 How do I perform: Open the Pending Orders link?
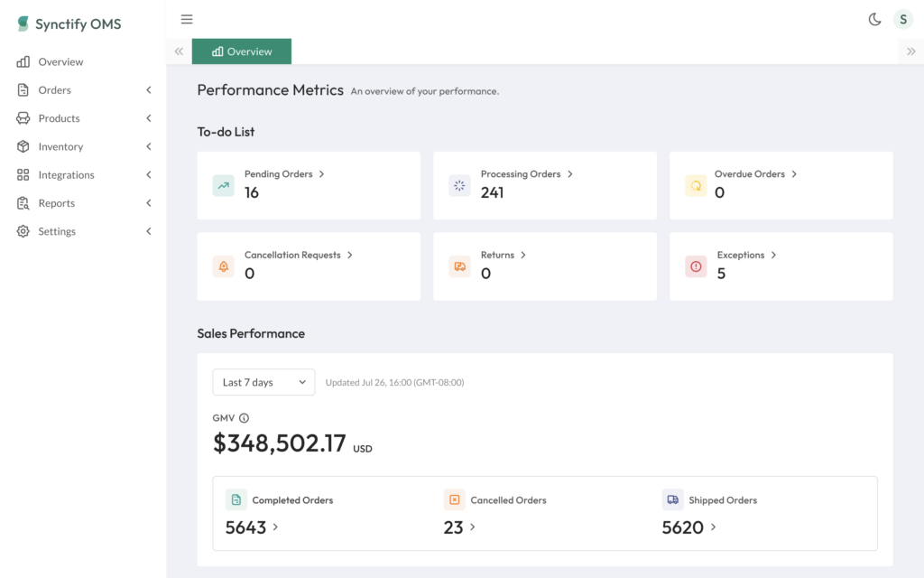point(284,174)
